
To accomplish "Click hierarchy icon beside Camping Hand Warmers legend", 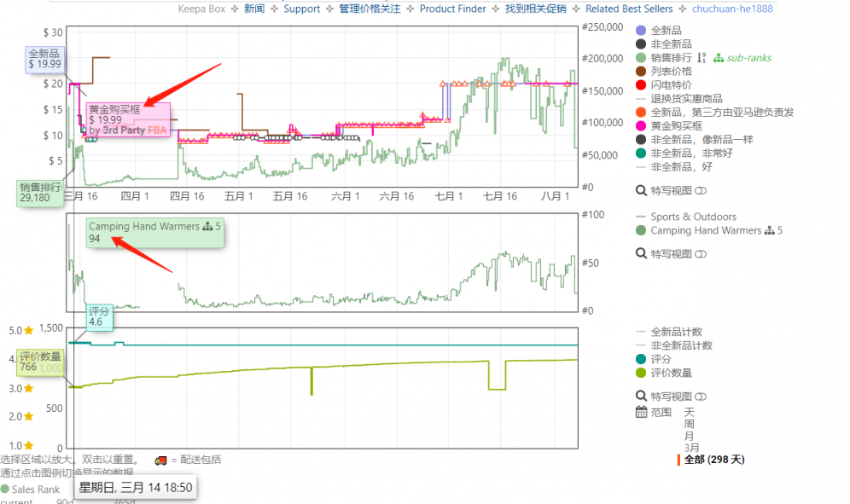I will [769, 230].
